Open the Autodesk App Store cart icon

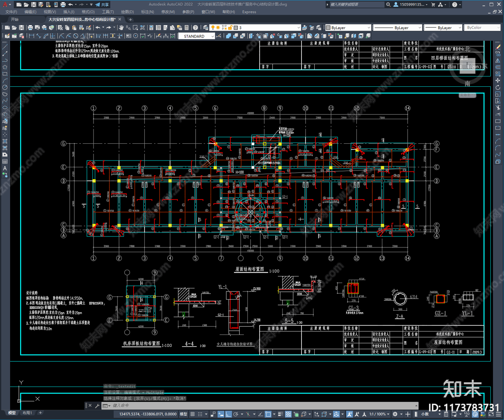point(433,4)
